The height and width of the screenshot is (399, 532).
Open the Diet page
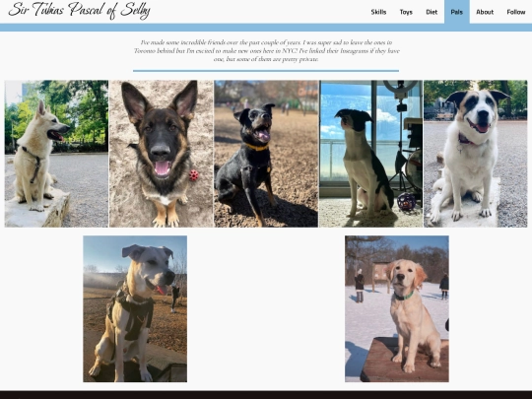point(432,12)
